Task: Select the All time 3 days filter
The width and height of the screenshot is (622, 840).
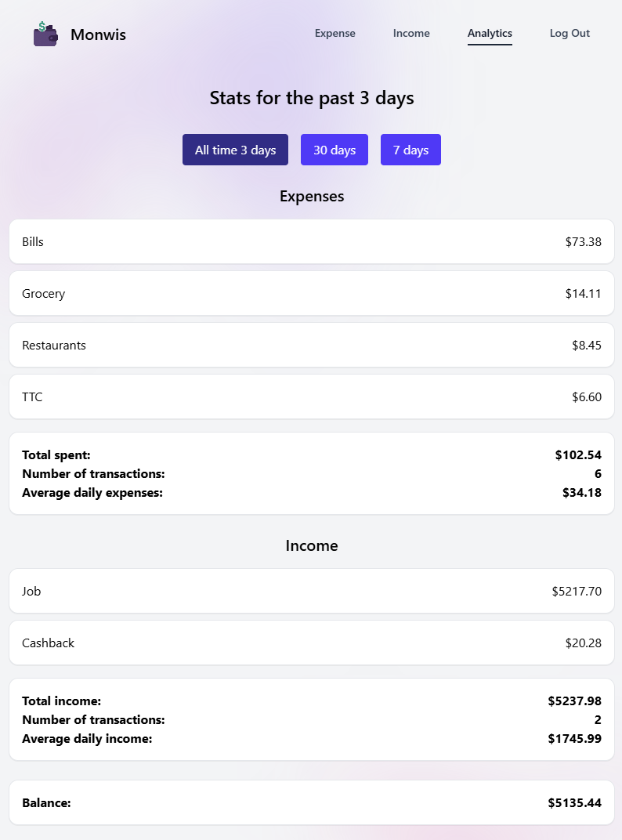Action: tap(235, 149)
